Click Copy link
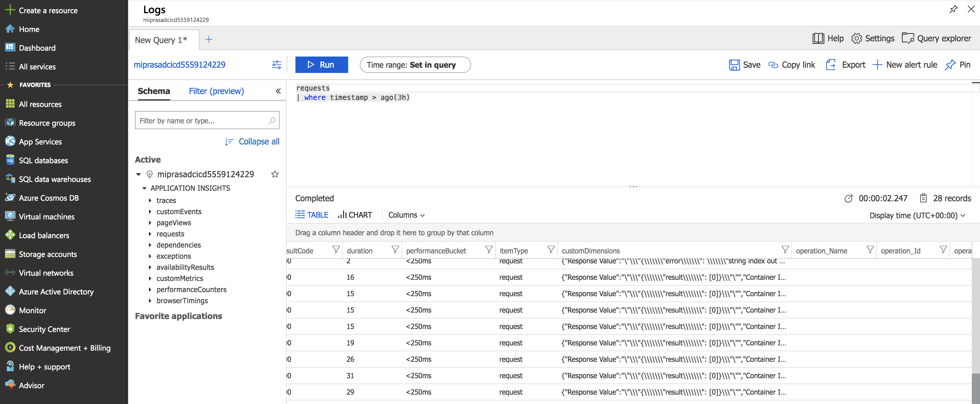 792,65
